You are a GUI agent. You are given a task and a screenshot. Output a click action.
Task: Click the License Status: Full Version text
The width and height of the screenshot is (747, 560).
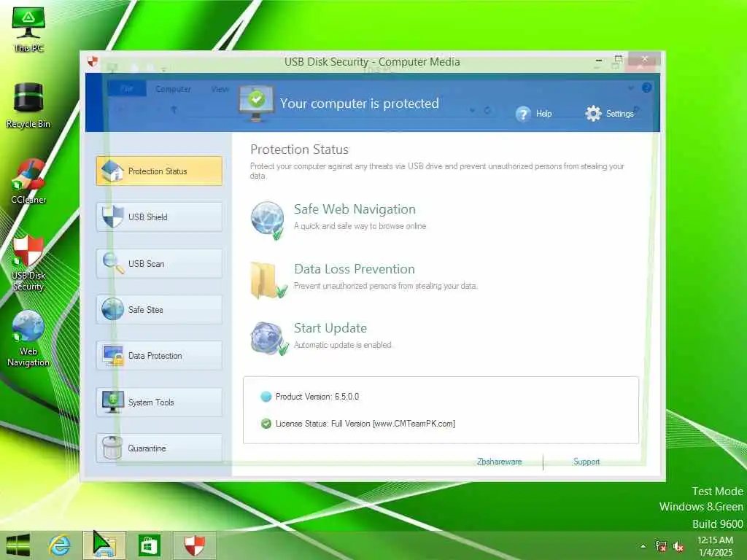coord(365,424)
